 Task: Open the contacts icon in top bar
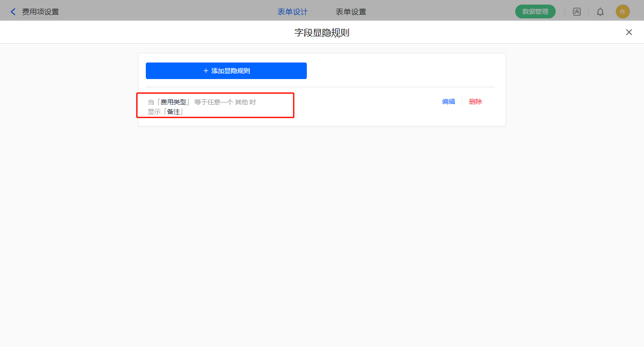[x=576, y=12]
